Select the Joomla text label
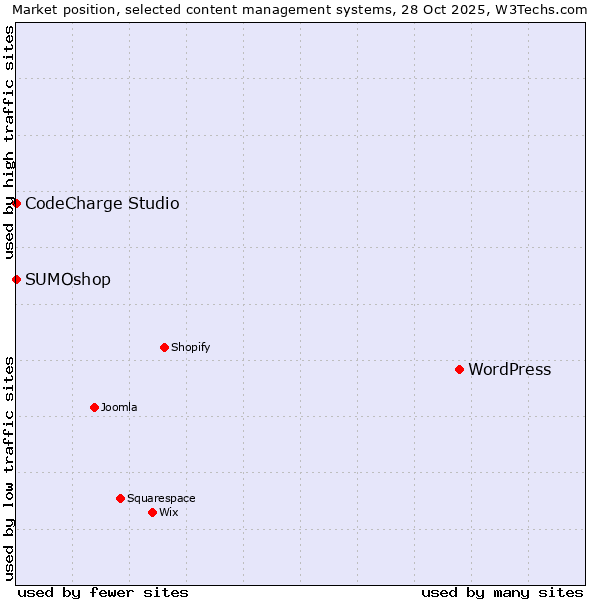This screenshot has width=600, height=600. [x=119, y=407]
